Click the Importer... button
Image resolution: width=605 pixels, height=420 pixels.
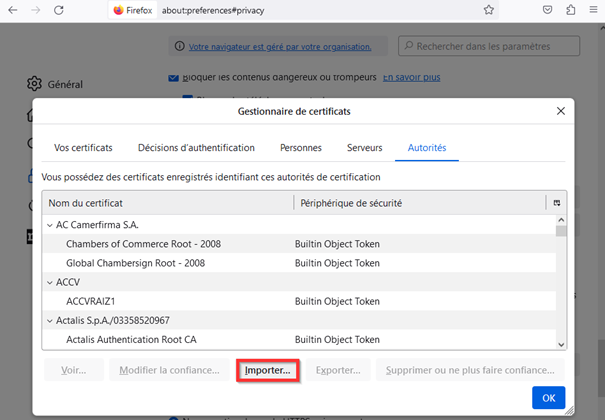tap(267, 370)
